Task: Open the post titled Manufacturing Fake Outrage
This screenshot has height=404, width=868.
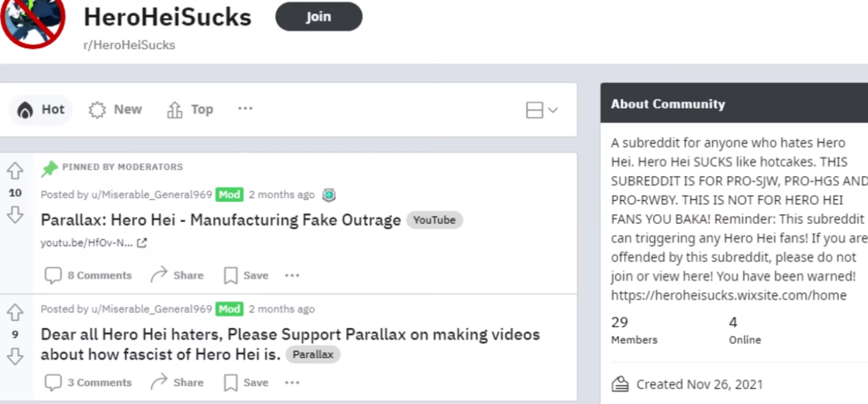Action: click(221, 220)
